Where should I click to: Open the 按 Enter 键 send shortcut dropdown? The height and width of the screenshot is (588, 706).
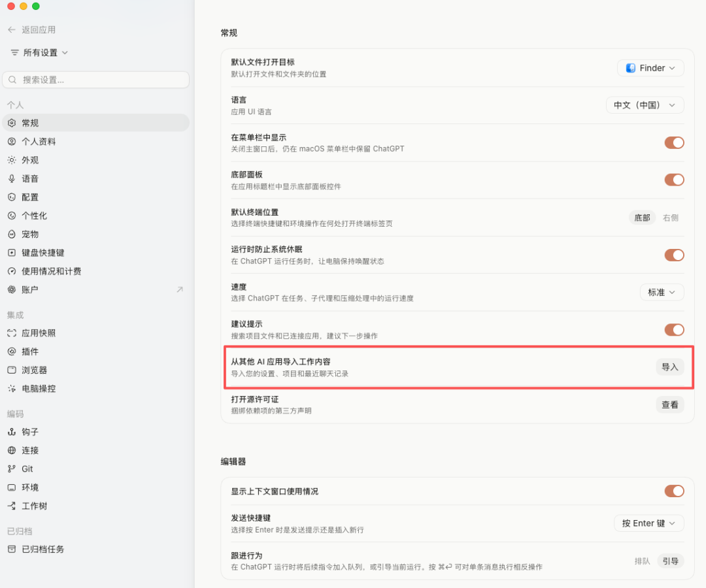(x=649, y=523)
